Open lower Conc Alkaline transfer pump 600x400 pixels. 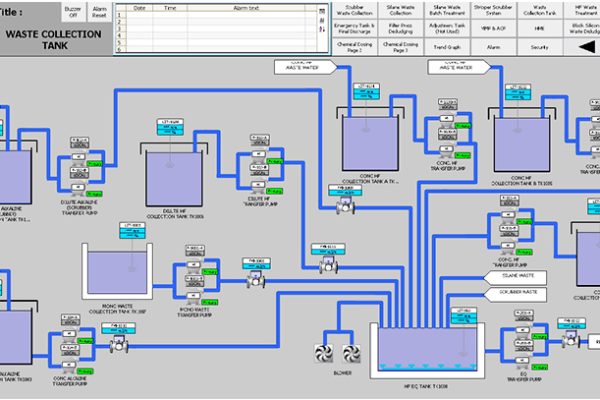pyautogui.click(x=69, y=366)
